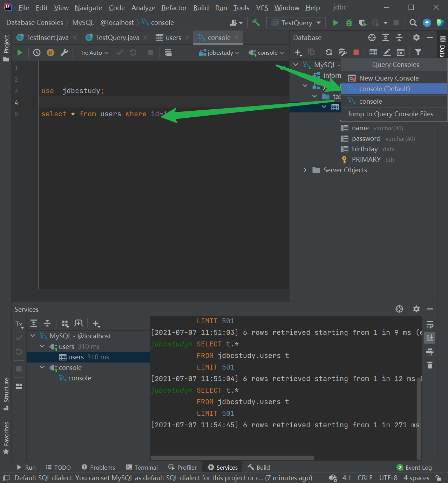Collapse the console session node in Services
The image size is (448, 483).
[42, 367]
